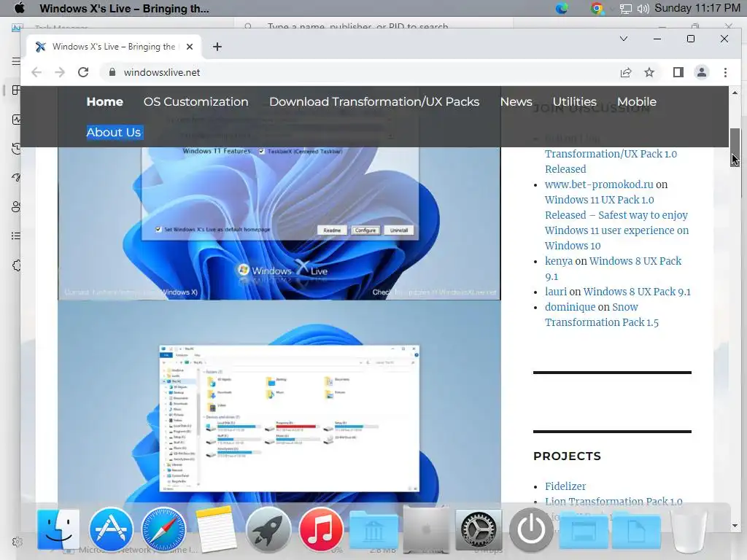Click the windowsxlive.net address bar
747x560 pixels.
coord(357,72)
